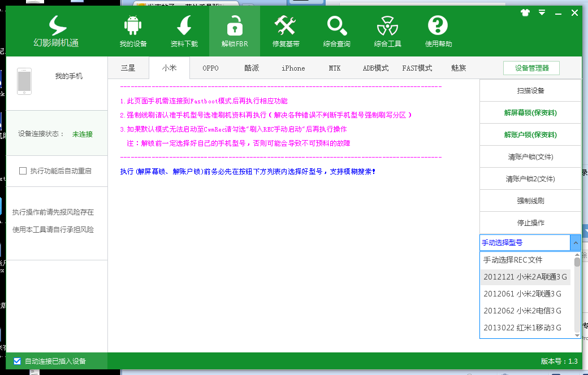Click the 扫描设备 scan button
The width and height of the screenshot is (588, 375).
coord(530,90)
